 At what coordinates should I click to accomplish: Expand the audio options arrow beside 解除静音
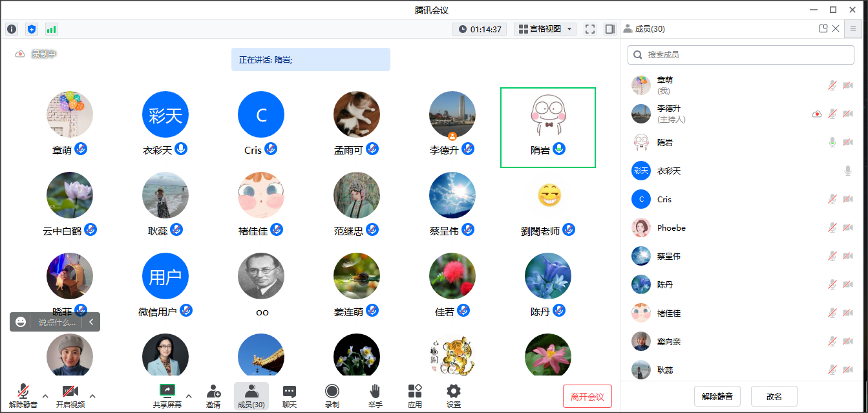click(x=45, y=396)
